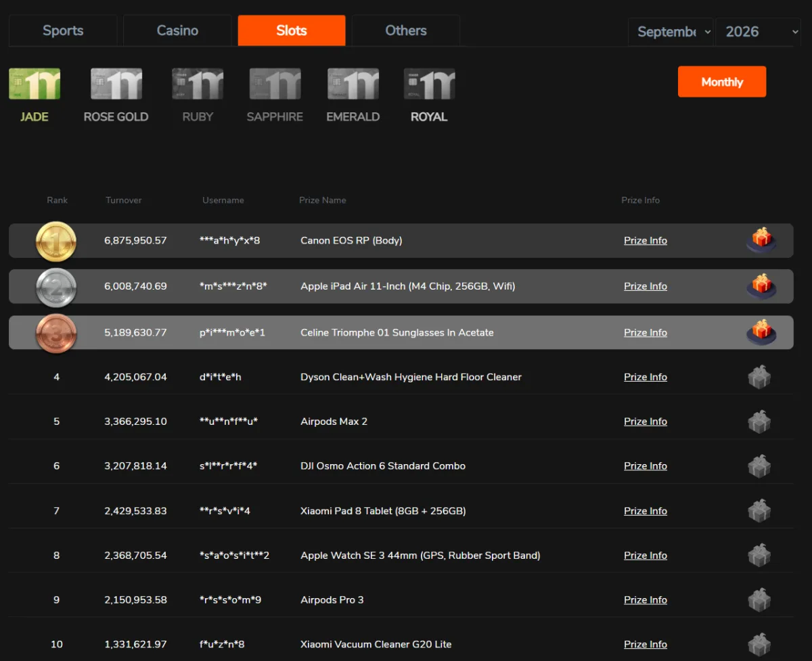Click the Rank column header
This screenshot has height=661, width=812.
point(58,200)
